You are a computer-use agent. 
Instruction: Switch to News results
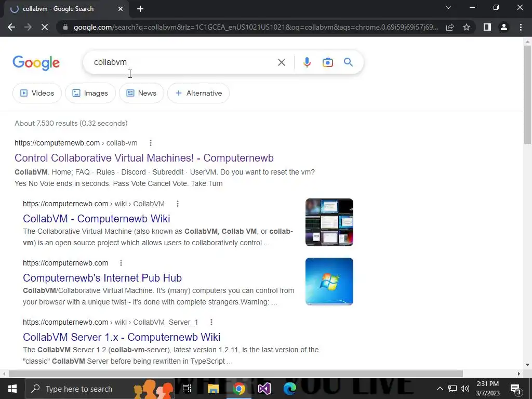[x=141, y=93]
